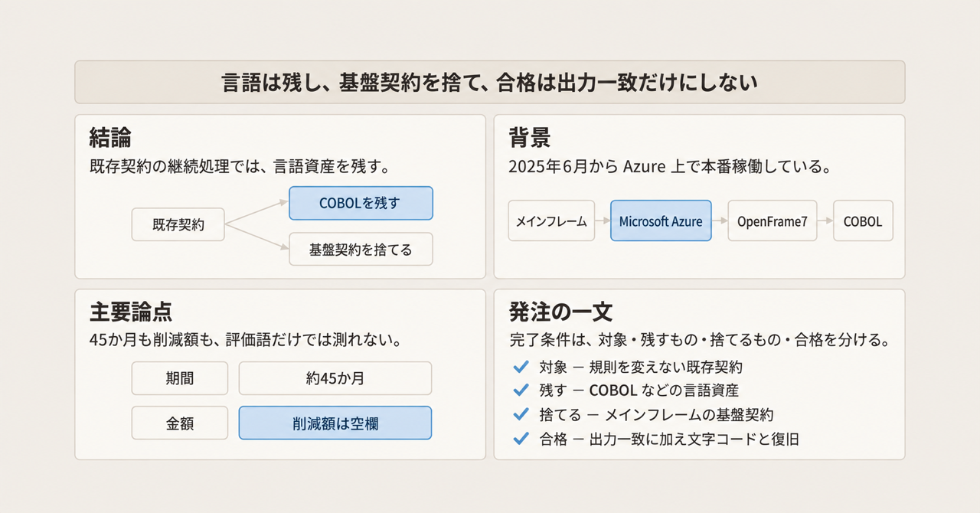The image size is (980, 513).
Task: Select the text 合格 — 出力一致に加え文字コードと復旧
Action: tap(669, 439)
